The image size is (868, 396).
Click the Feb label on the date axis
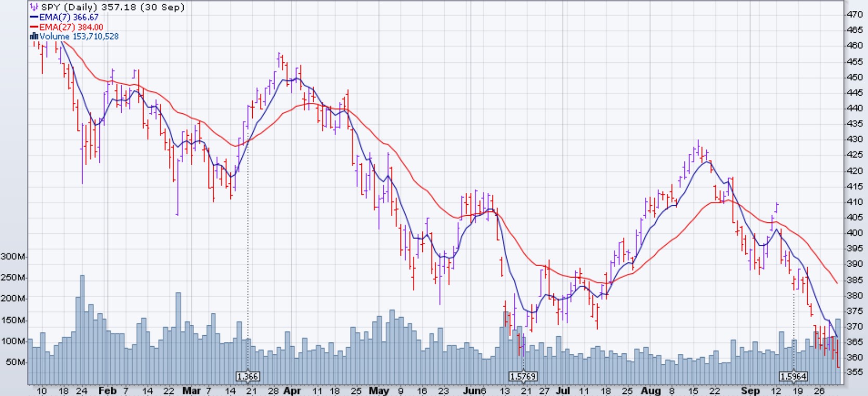[107, 391]
